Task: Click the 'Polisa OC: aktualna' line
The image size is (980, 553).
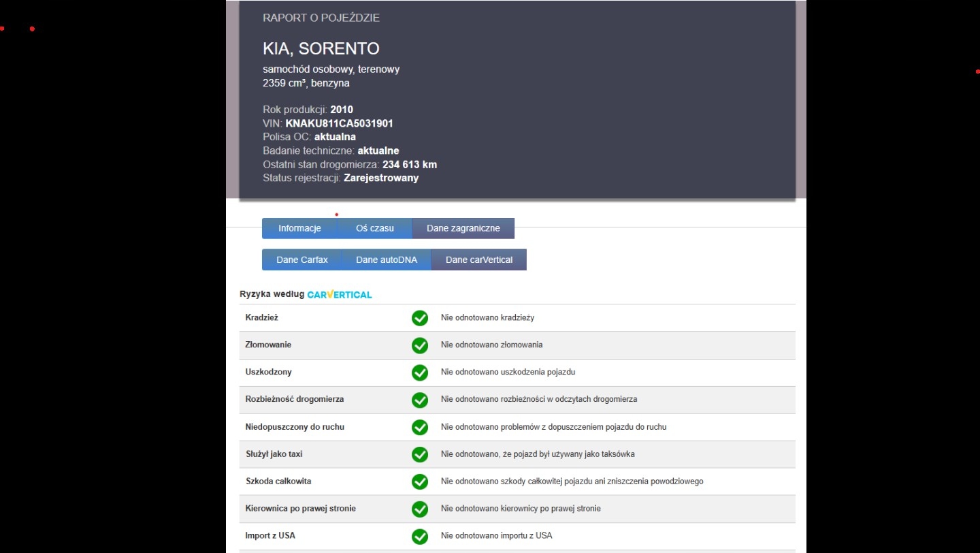Action: [309, 137]
